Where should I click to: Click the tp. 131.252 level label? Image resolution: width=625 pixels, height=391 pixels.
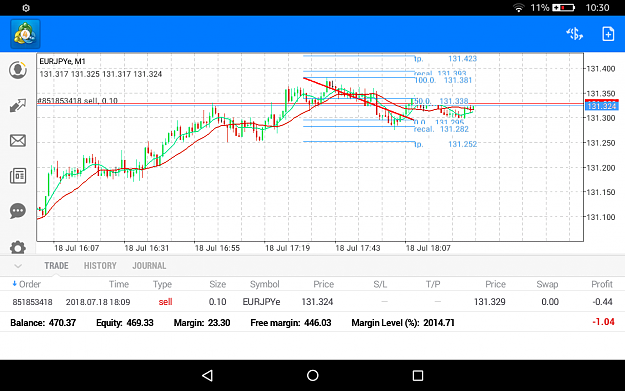[x=445, y=144]
